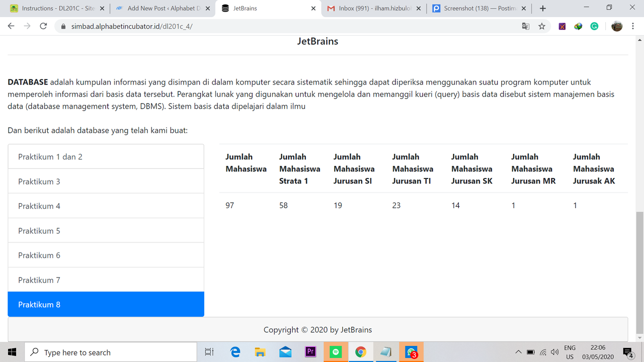Click the JetBrains page heading
The image size is (644, 362).
317,41
